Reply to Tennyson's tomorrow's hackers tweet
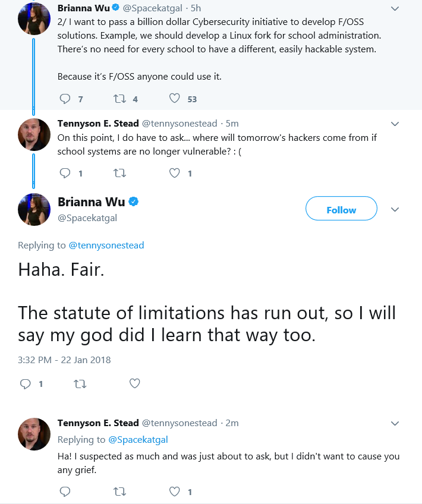This screenshot has width=422, height=504. click(x=65, y=173)
